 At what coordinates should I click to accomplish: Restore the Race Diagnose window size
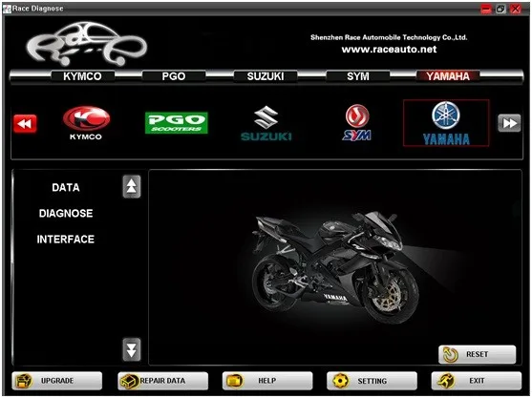[500, 9]
